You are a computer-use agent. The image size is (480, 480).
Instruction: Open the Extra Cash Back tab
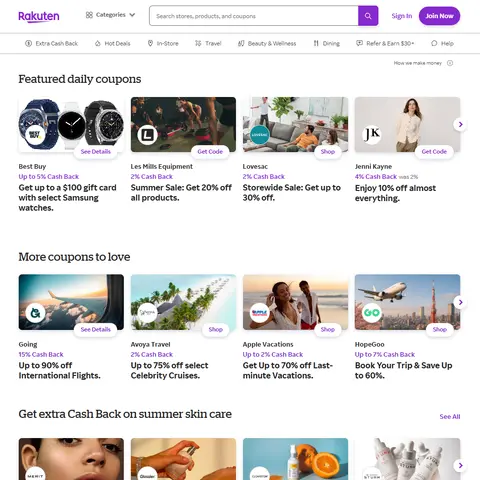tap(52, 43)
